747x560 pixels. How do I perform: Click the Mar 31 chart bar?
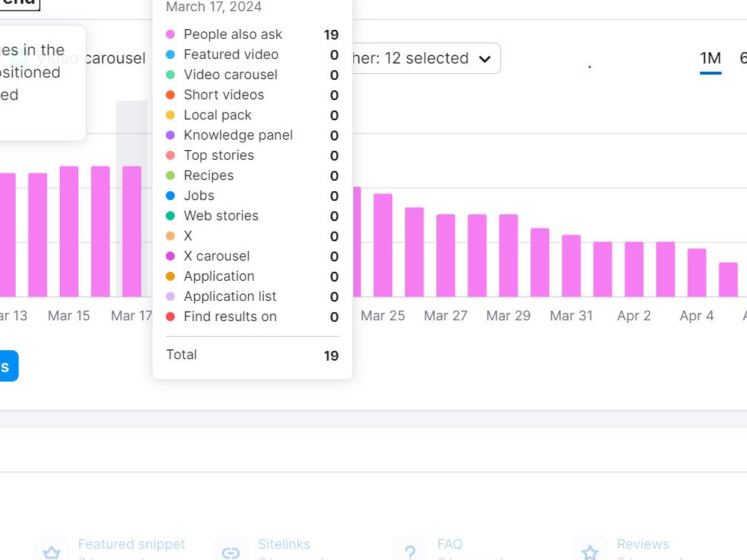571,266
